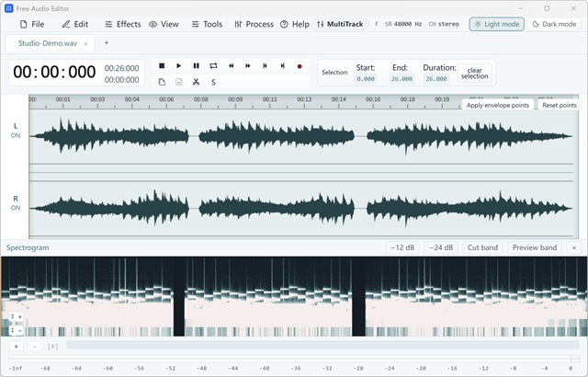Jump to end with skip-forward icon
The image size is (588, 377).
(282, 65)
